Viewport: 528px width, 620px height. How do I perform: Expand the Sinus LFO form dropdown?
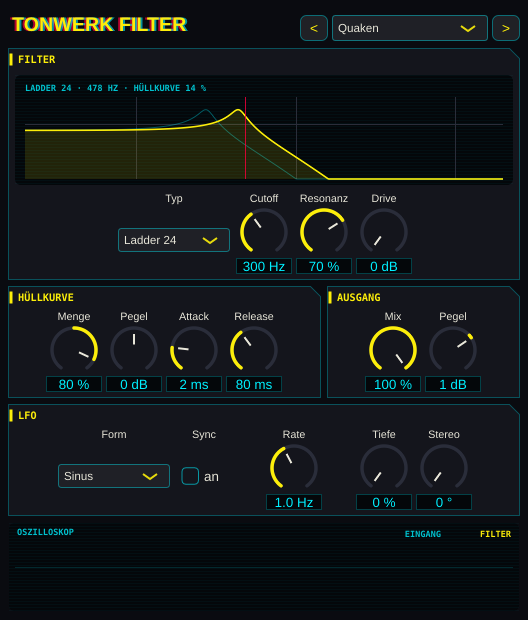click(114, 476)
